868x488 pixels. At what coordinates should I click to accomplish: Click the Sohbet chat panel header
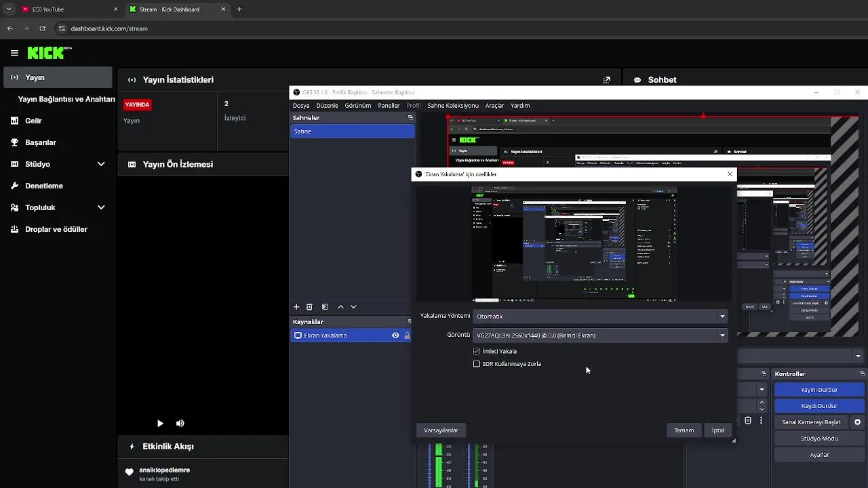coord(655,80)
